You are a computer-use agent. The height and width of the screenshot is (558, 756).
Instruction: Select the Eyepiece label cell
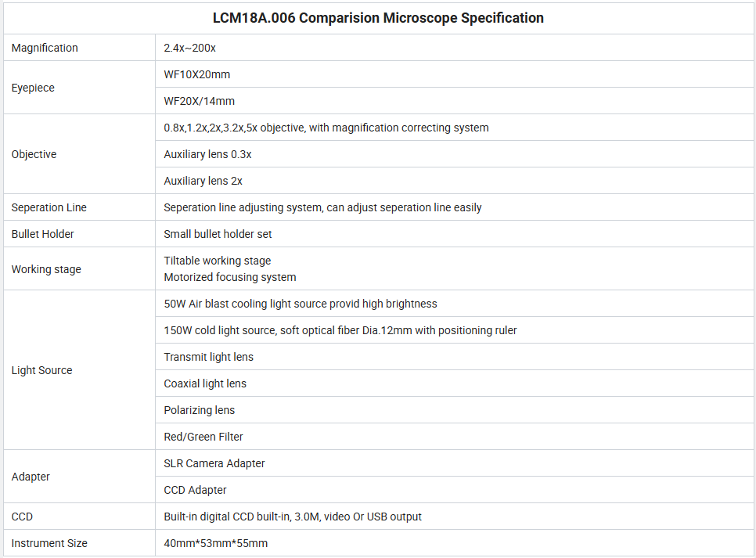point(80,88)
